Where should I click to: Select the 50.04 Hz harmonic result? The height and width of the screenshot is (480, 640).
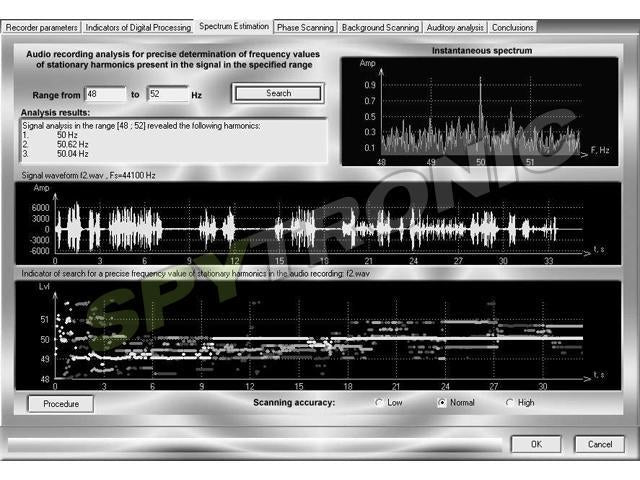(x=56, y=154)
